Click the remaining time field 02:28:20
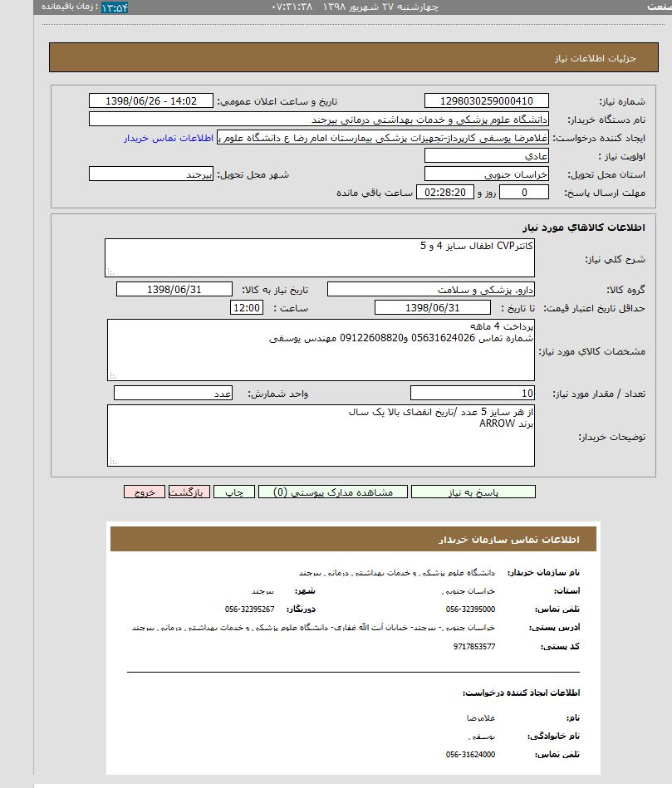This screenshot has height=788, width=672. 444,193
